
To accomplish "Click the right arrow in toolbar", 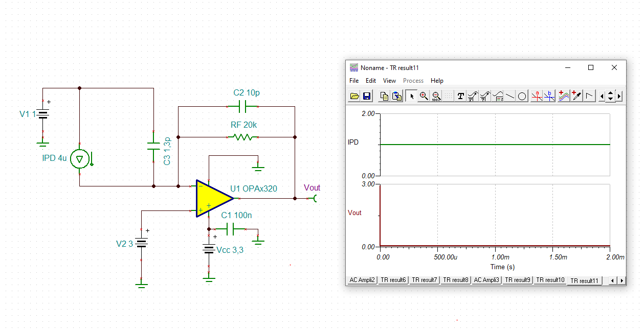I will point(619,96).
